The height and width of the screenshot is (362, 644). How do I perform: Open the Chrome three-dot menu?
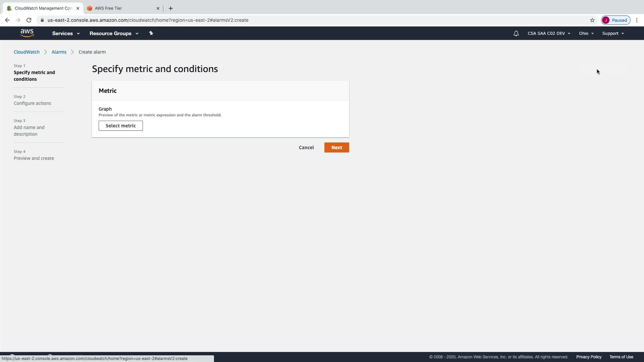tap(637, 20)
